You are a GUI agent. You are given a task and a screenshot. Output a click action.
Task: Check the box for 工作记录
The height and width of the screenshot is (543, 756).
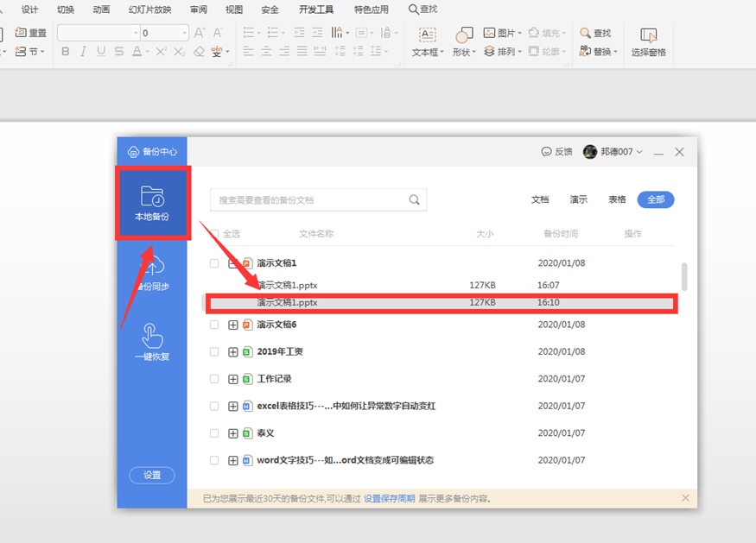[x=214, y=379]
